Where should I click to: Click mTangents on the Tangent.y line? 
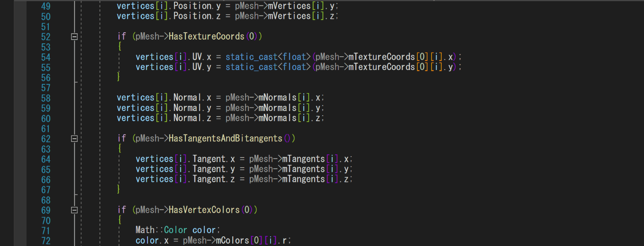tap(303, 169)
